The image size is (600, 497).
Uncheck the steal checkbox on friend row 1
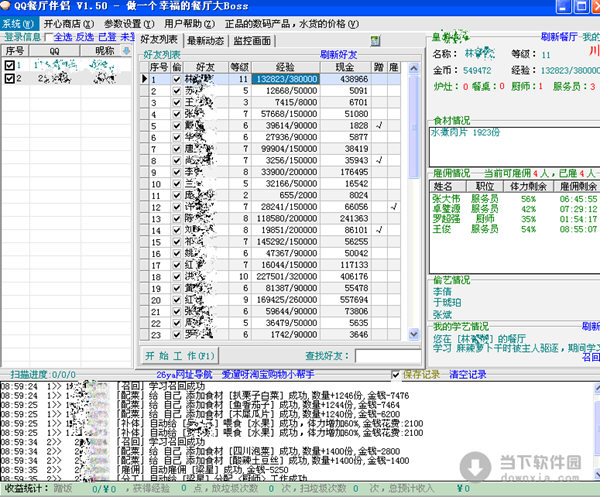(x=176, y=79)
